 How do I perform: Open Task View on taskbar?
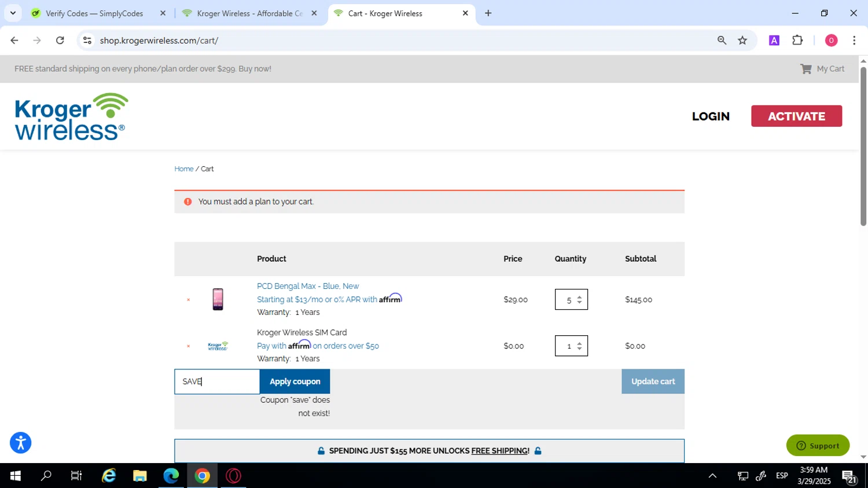pyautogui.click(x=76, y=476)
